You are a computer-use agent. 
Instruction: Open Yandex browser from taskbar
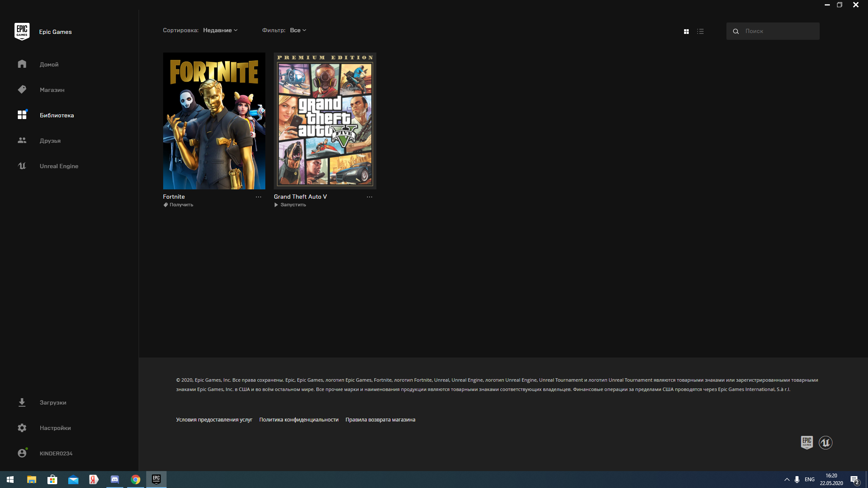click(x=94, y=480)
